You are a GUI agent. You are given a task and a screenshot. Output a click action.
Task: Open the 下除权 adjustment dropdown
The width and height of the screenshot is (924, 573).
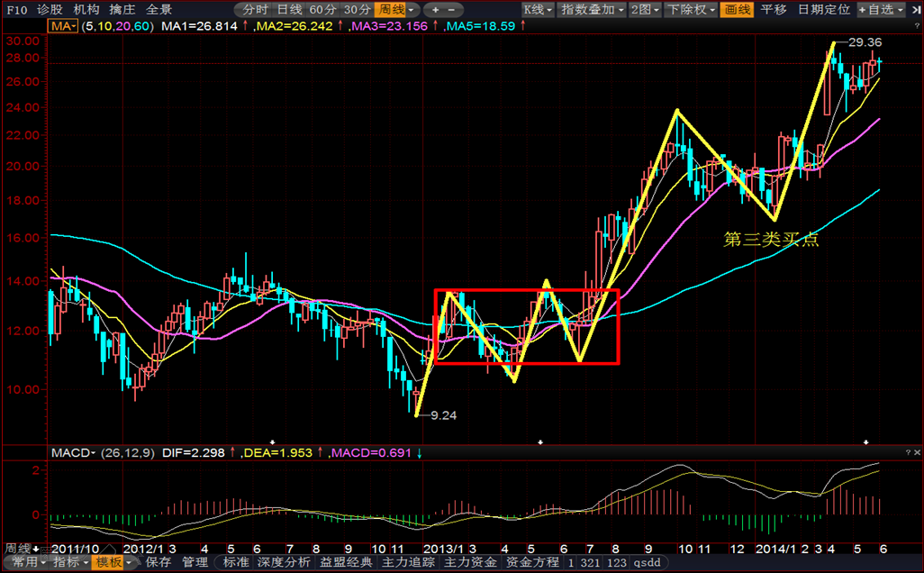[691, 9]
